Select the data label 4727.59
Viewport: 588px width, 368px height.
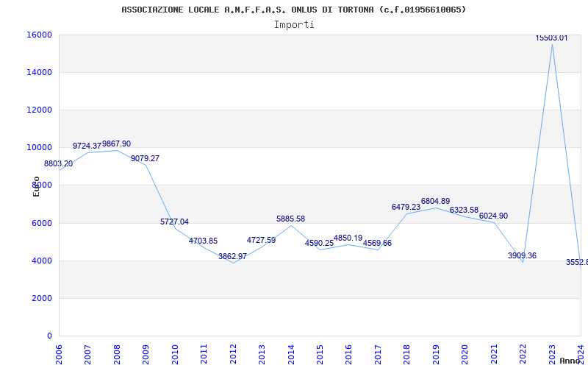point(262,240)
